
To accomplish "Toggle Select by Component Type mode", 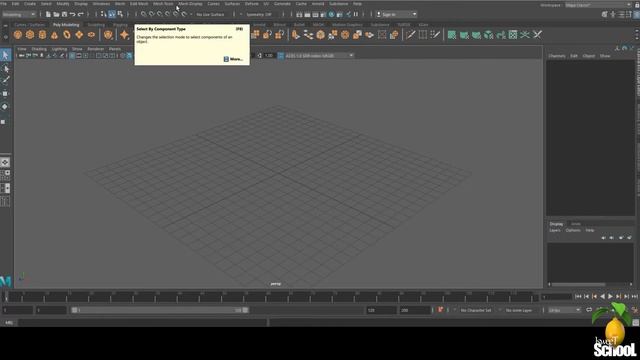I will pos(112,14).
